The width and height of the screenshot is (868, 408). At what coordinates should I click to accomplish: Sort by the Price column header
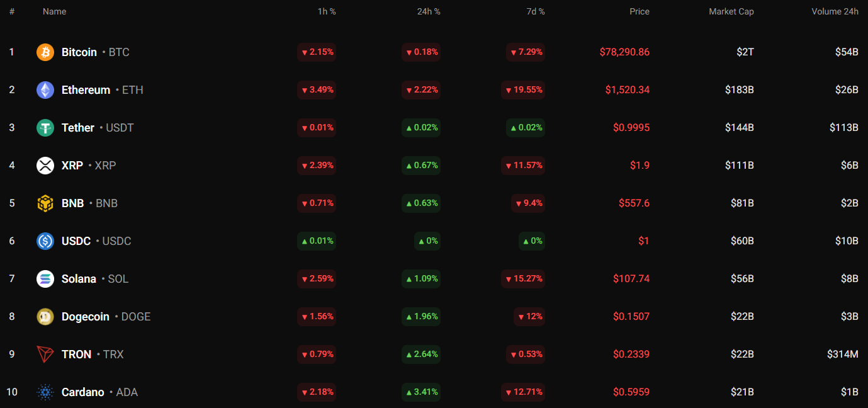pyautogui.click(x=639, y=11)
